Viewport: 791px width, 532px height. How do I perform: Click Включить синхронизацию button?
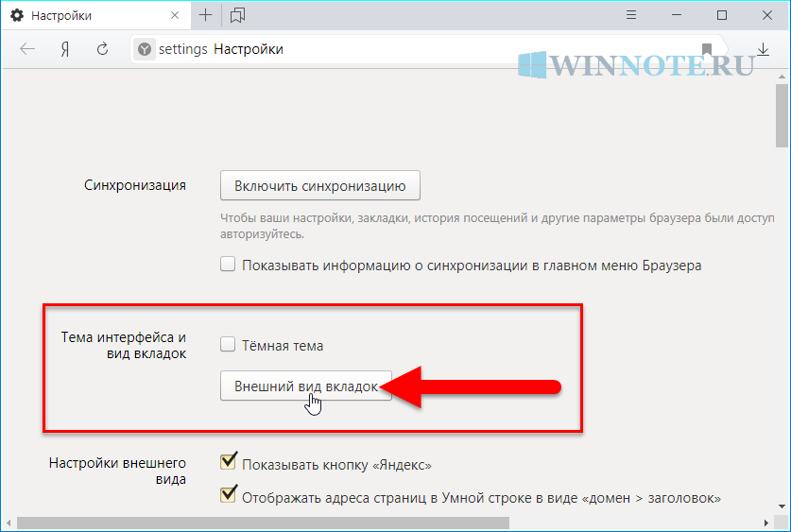pos(319,185)
